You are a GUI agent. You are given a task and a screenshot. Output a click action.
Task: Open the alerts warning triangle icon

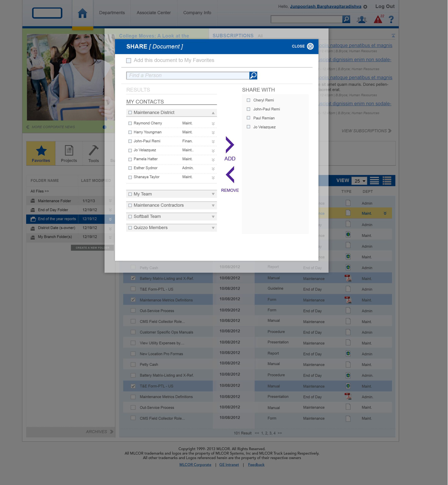click(378, 19)
